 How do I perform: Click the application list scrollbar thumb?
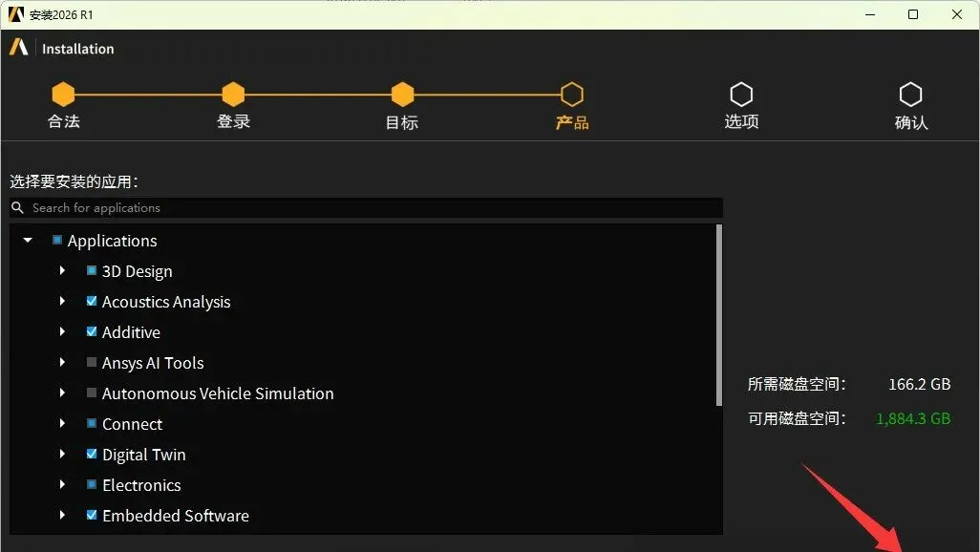point(718,316)
